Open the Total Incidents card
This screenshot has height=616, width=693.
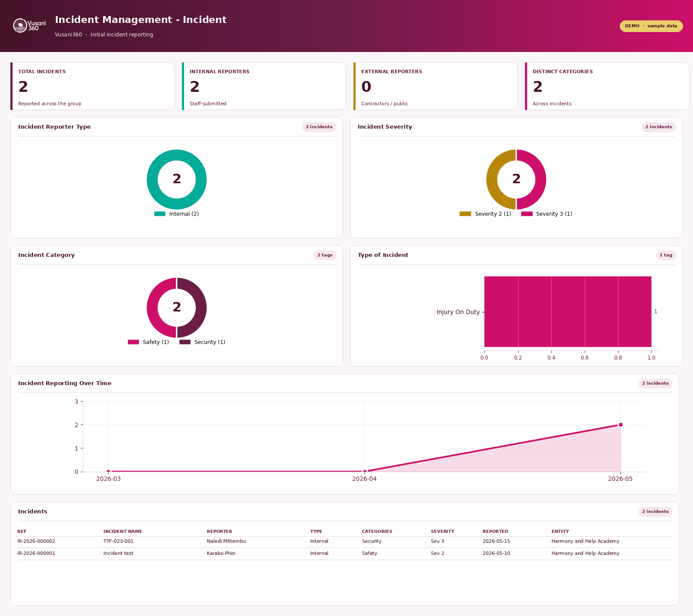[93, 86]
